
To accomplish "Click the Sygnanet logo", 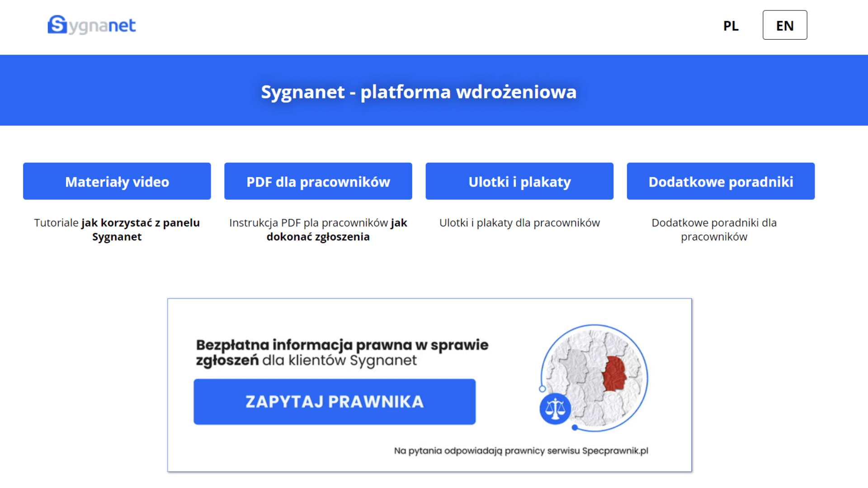I will pyautogui.click(x=92, y=25).
